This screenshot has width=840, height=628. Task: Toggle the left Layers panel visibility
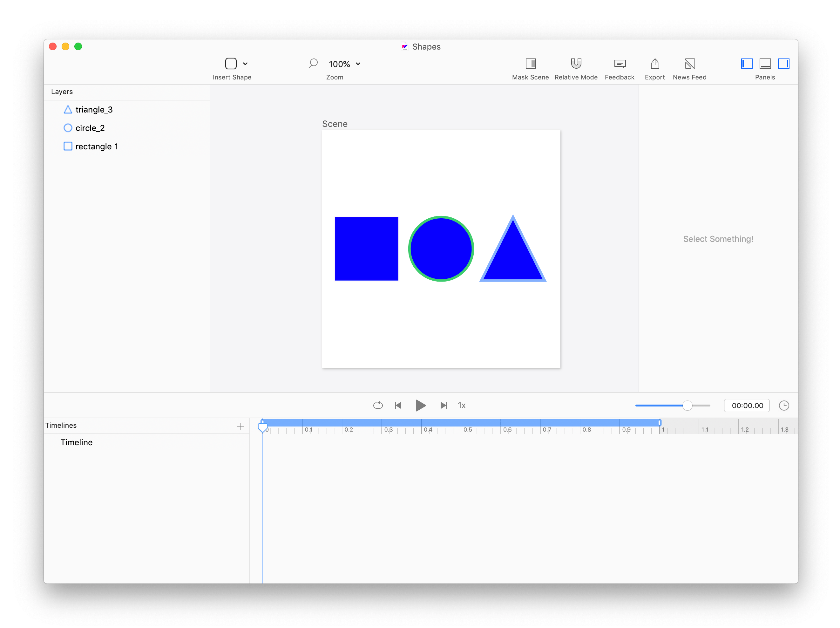point(746,64)
